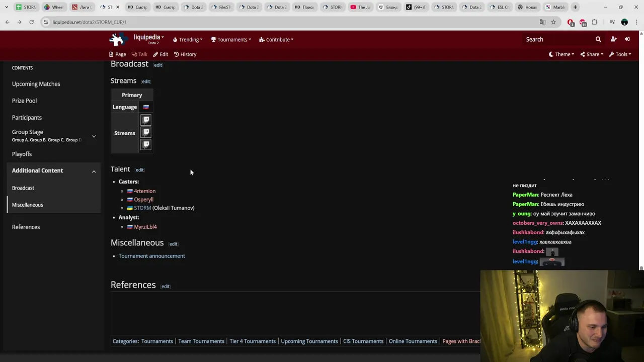Jump to Miscellaneous in contents sidebar
The width and height of the screenshot is (644, 362).
pyautogui.click(x=28, y=205)
